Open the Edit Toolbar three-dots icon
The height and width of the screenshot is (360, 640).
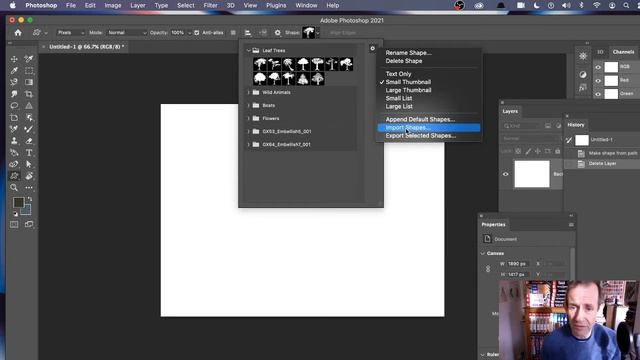pos(29,188)
